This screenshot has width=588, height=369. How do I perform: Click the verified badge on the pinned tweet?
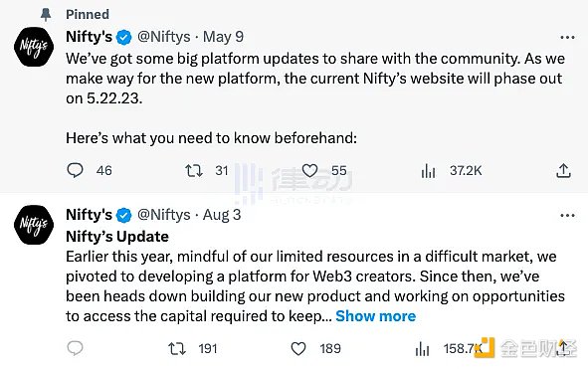pos(124,37)
